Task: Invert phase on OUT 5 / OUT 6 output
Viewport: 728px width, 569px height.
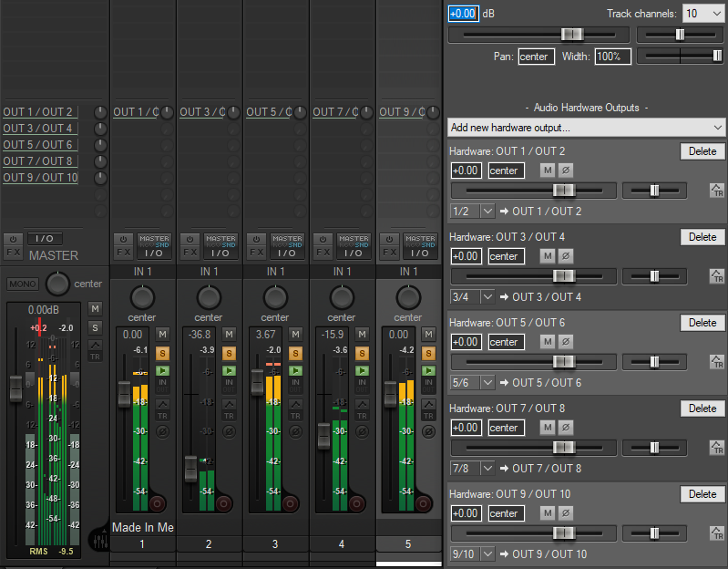Action: point(566,342)
